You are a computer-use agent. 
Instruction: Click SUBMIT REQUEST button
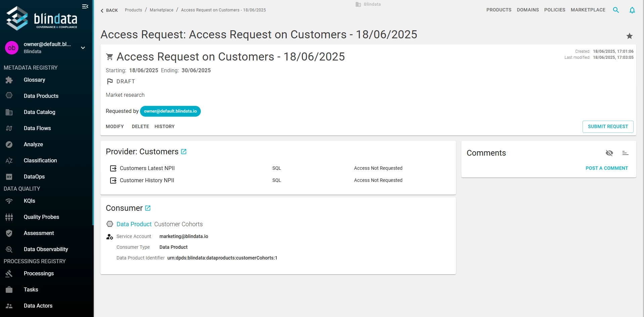point(608,126)
